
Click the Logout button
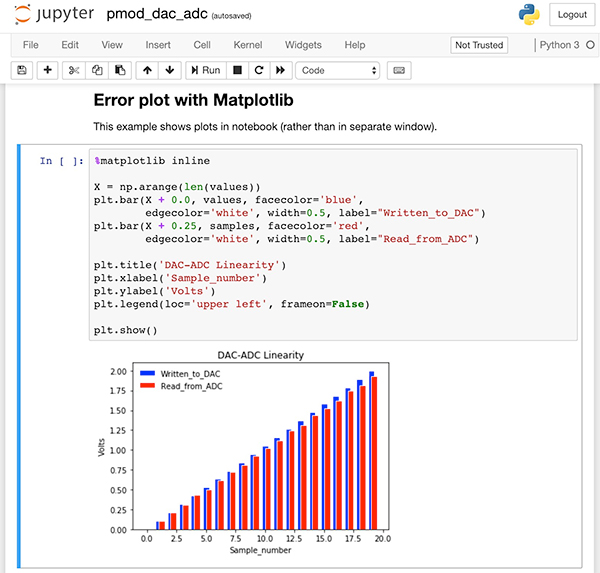coord(572,15)
